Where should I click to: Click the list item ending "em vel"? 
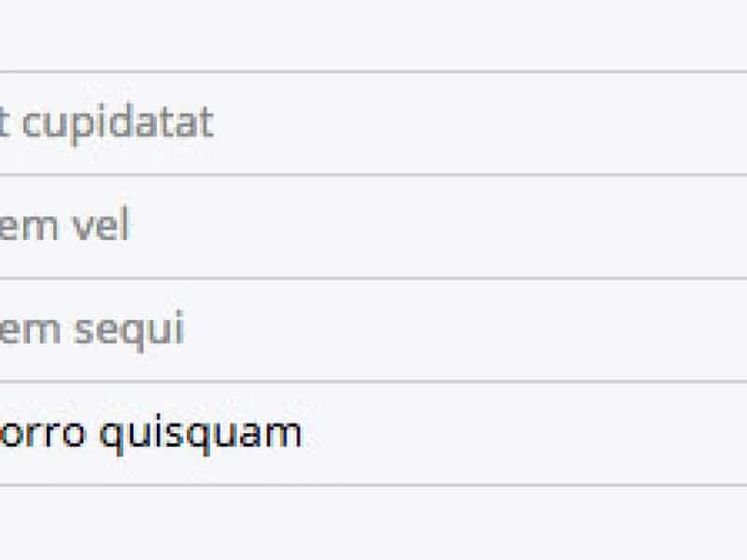(373, 227)
